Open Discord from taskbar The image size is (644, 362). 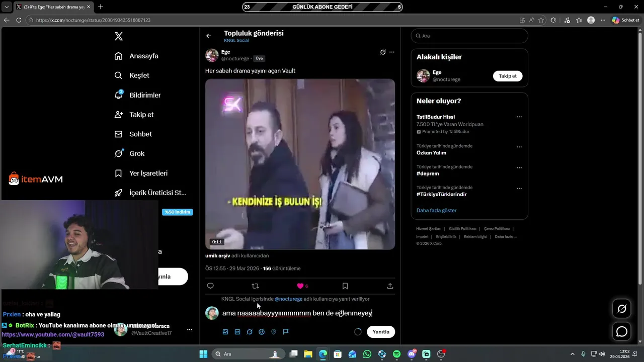[x=412, y=354]
